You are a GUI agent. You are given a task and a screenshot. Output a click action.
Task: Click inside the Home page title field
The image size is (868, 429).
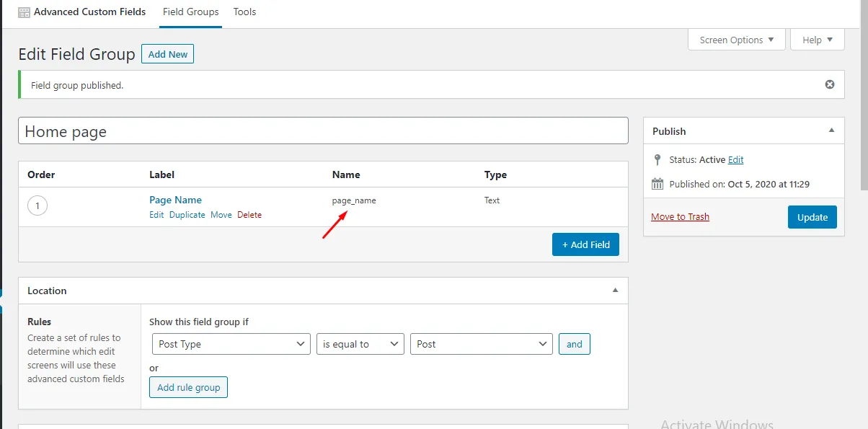324,131
